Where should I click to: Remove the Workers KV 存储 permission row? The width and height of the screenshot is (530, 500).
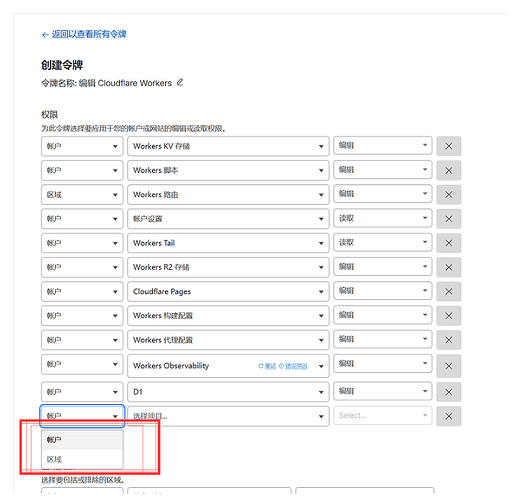pyautogui.click(x=449, y=146)
